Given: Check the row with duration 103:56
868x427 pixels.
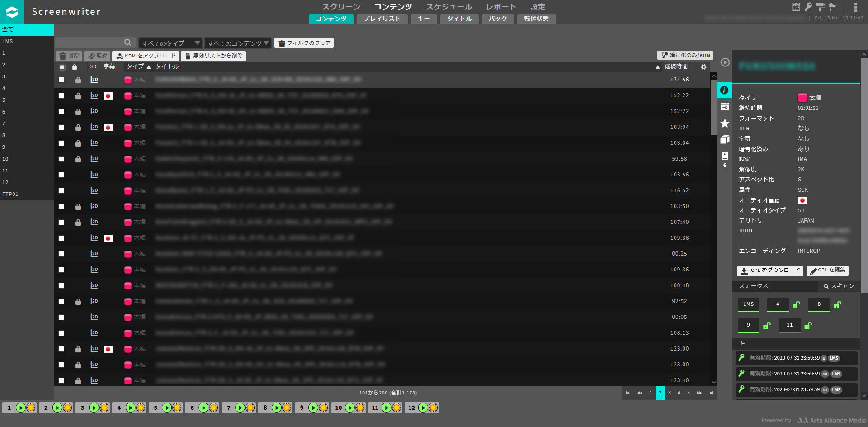Looking at the screenshot, I should coord(61,175).
